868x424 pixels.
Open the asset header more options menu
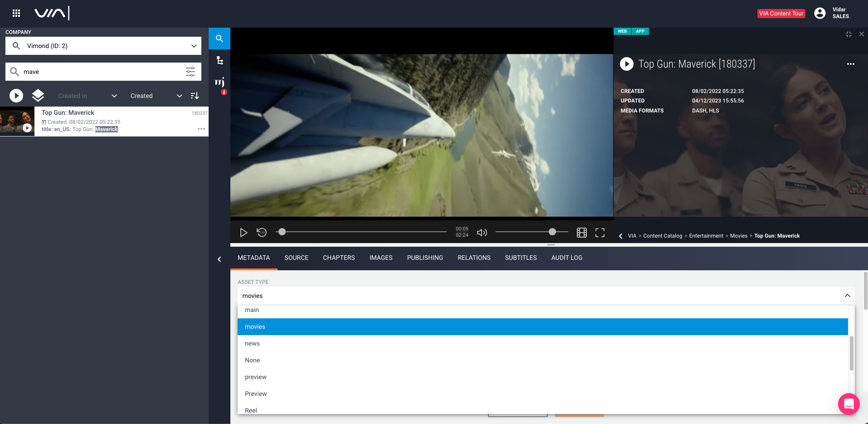851,64
